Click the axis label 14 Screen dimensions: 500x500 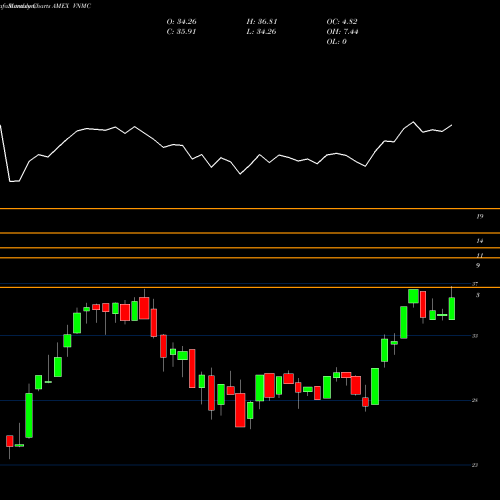479,241
